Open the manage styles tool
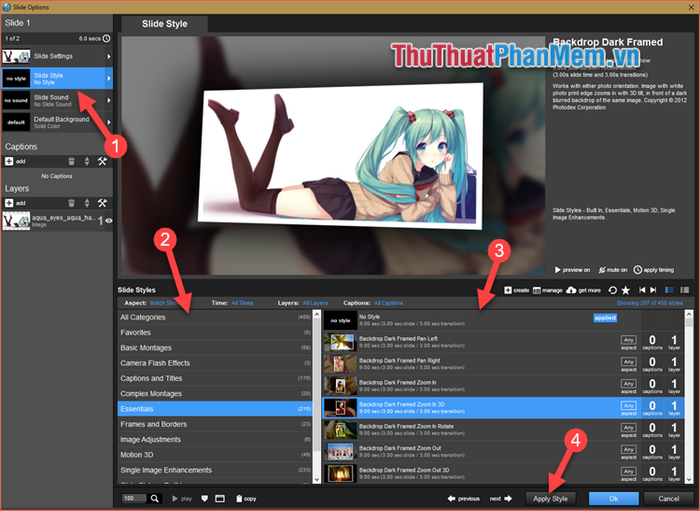Viewport: 700px width, 511px height. tap(547, 290)
